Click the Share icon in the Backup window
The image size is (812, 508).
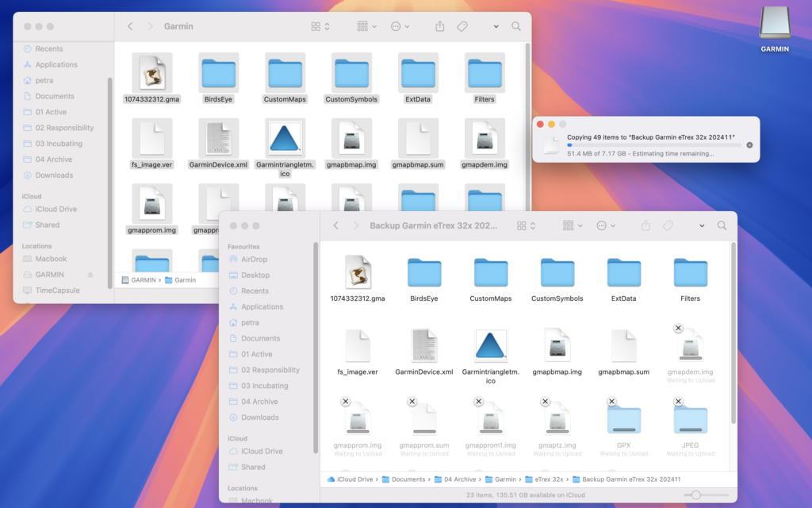tap(645, 225)
